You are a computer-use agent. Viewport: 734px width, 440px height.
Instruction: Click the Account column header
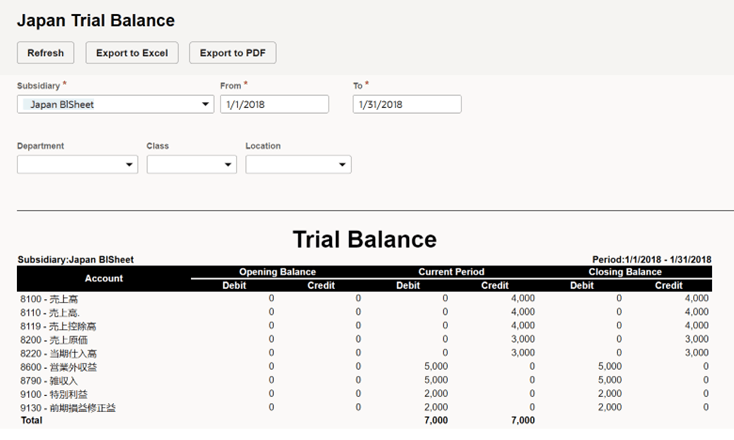tap(104, 278)
